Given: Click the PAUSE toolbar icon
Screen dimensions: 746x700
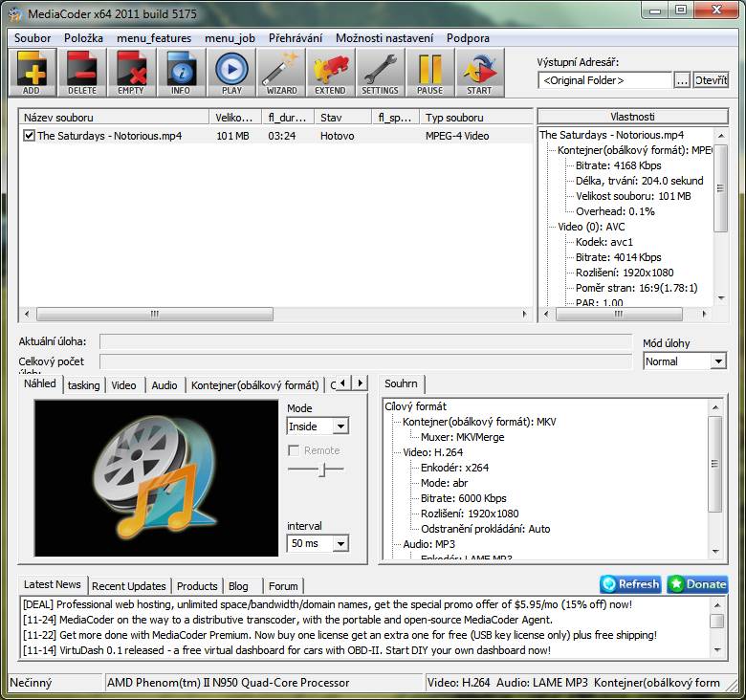Looking at the screenshot, I should point(430,73).
